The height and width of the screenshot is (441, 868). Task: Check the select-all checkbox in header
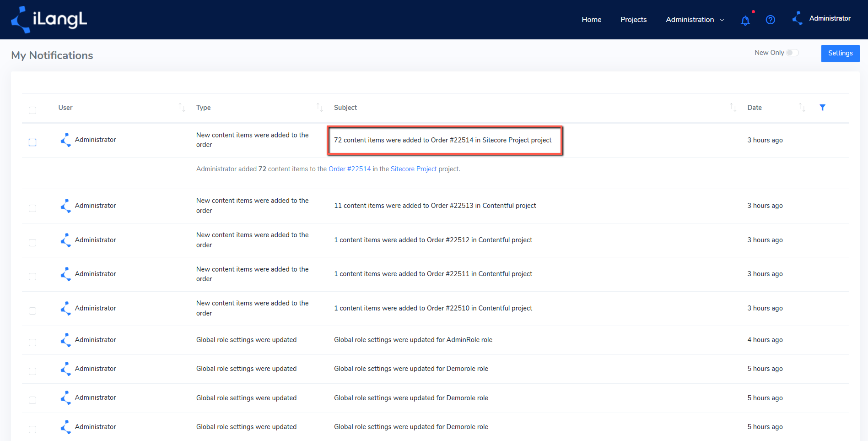coord(32,110)
